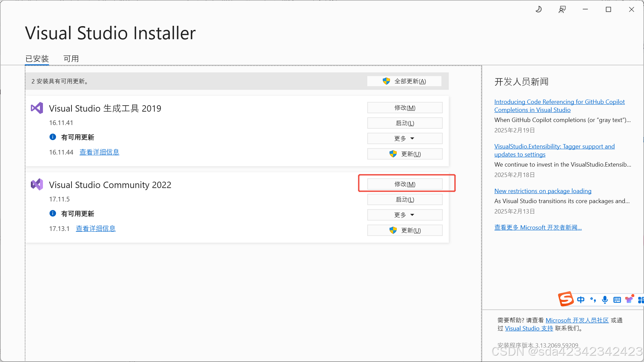The width and height of the screenshot is (644, 362).
Task: Toggle Chinese/English input with 中 icon
Action: click(x=581, y=300)
